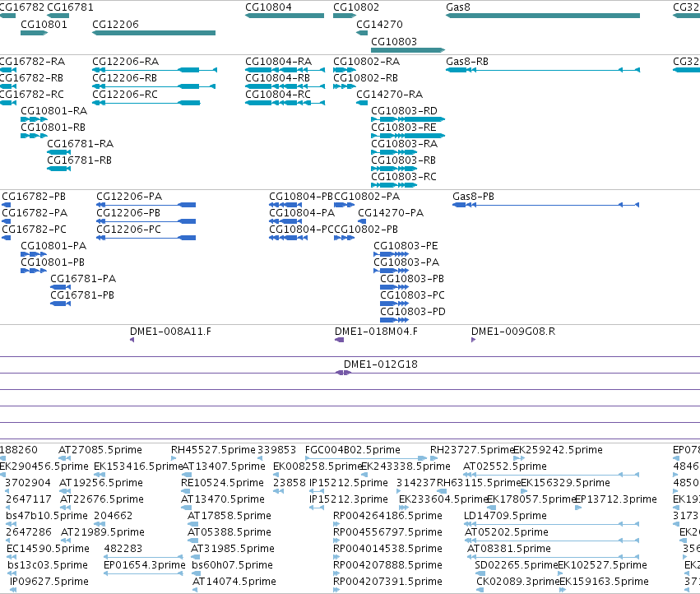
Task: Select EST RP004264186.5prime
Action: 387,516
